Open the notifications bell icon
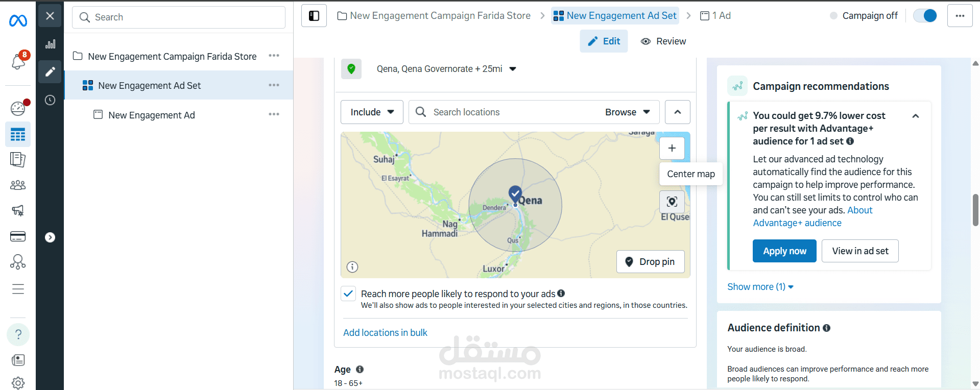The width and height of the screenshot is (980, 390). point(18,62)
